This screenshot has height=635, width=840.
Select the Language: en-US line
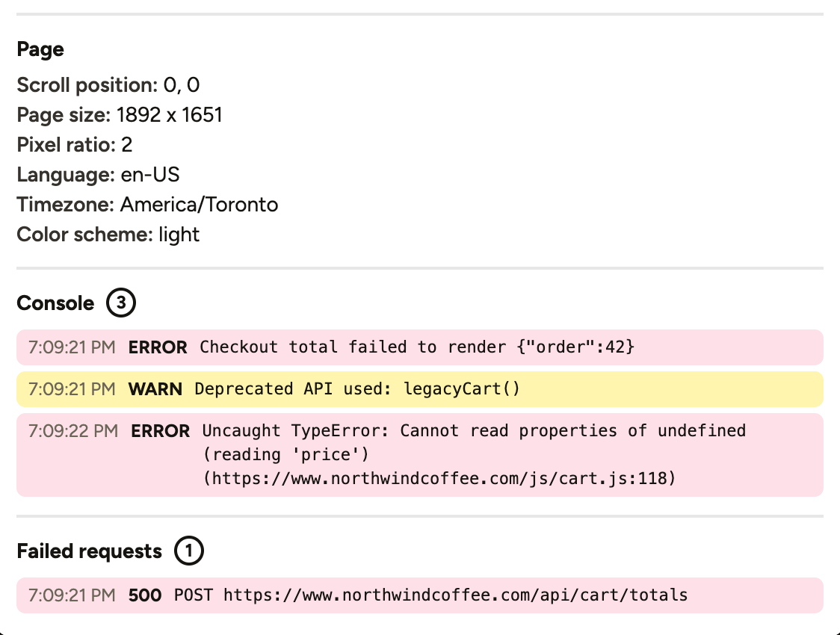click(98, 175)
